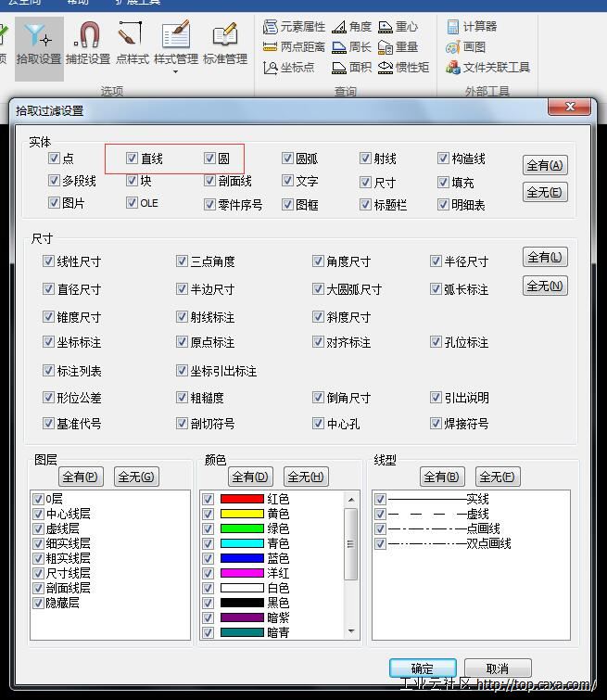The image size is (607, 700).
Task: Expand the 样式管理 dropdown arrow
Action: point(175,71)
